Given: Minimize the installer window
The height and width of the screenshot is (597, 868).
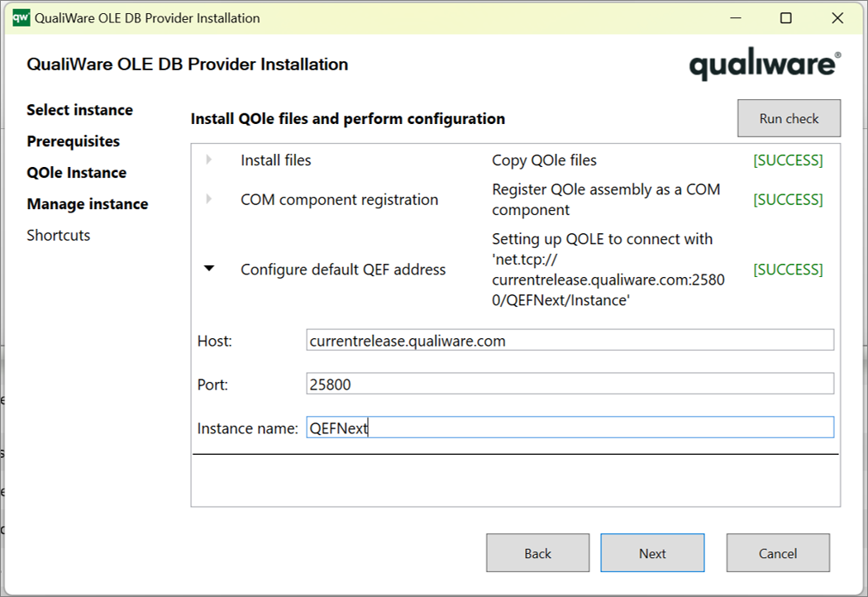Looking at the screenshot, I should [x=736, y=17].
